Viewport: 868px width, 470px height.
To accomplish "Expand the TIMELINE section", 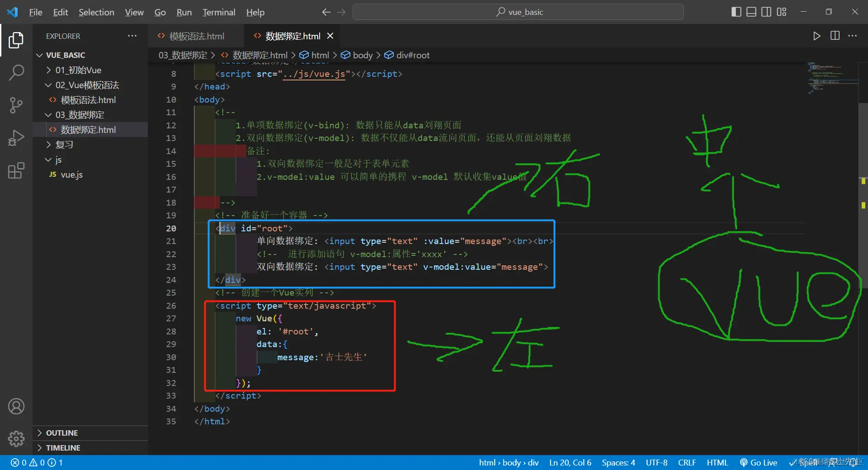I will point(90,448).
